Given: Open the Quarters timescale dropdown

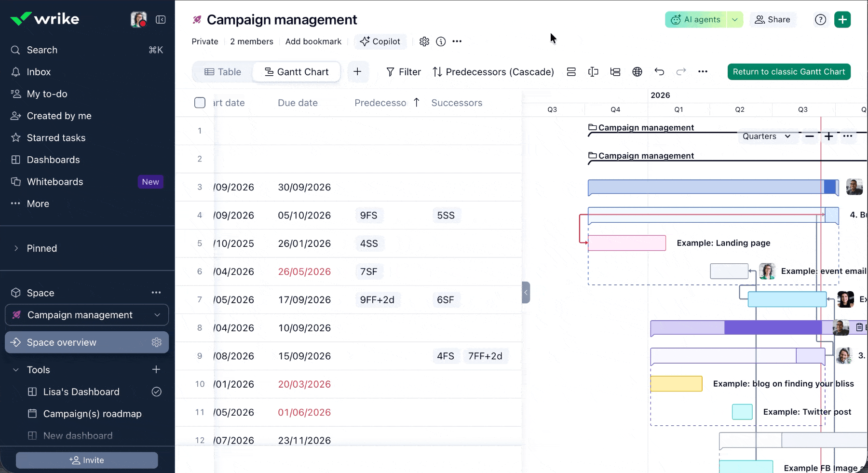Looking at the screenshot, I should [x=767, y=136].
